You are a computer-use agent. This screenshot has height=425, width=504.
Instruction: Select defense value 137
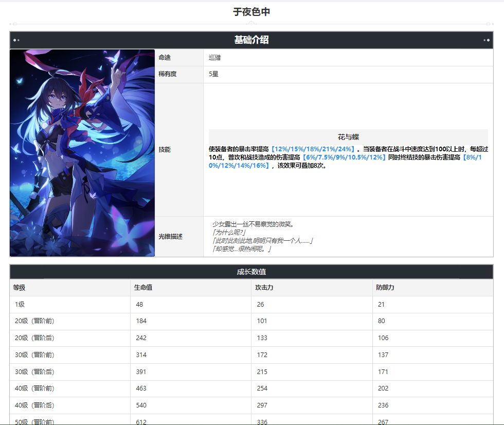tap(383, 355)
